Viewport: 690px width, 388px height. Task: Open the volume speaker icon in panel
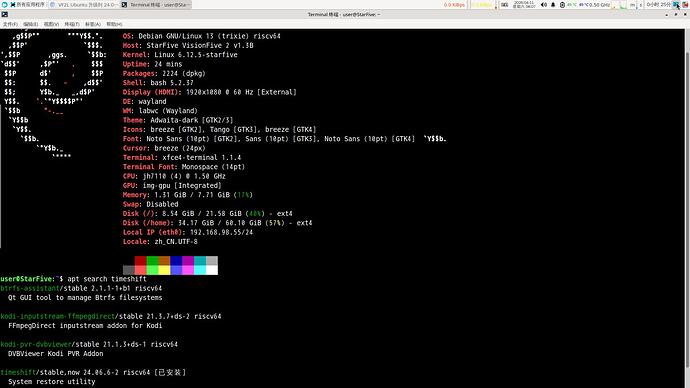tap(543, 5)
